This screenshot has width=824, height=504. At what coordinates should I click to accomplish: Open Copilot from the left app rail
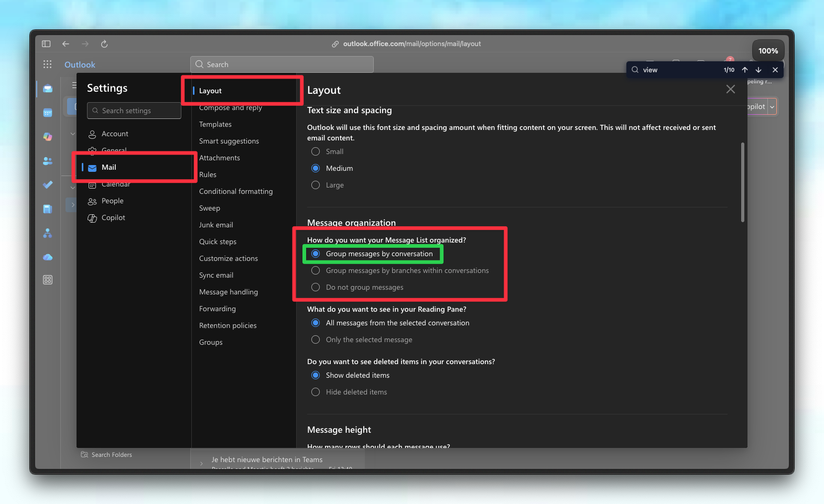tap(48, 137)
